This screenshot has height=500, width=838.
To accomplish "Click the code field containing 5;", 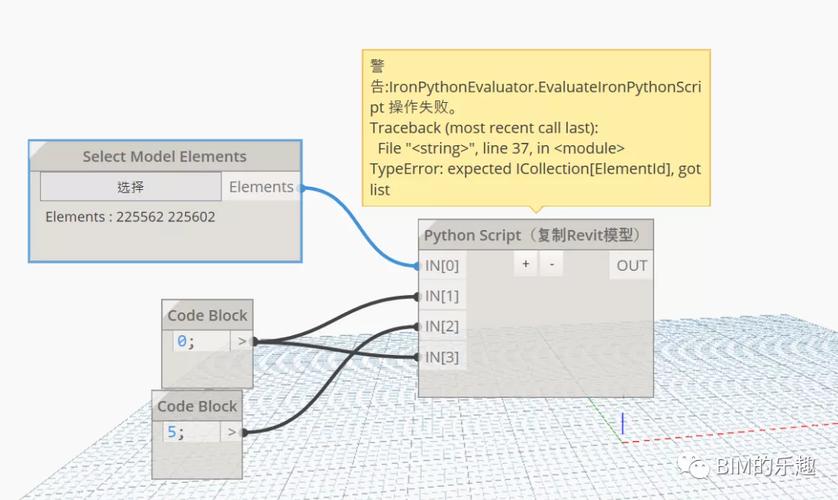I will [192, 432].
